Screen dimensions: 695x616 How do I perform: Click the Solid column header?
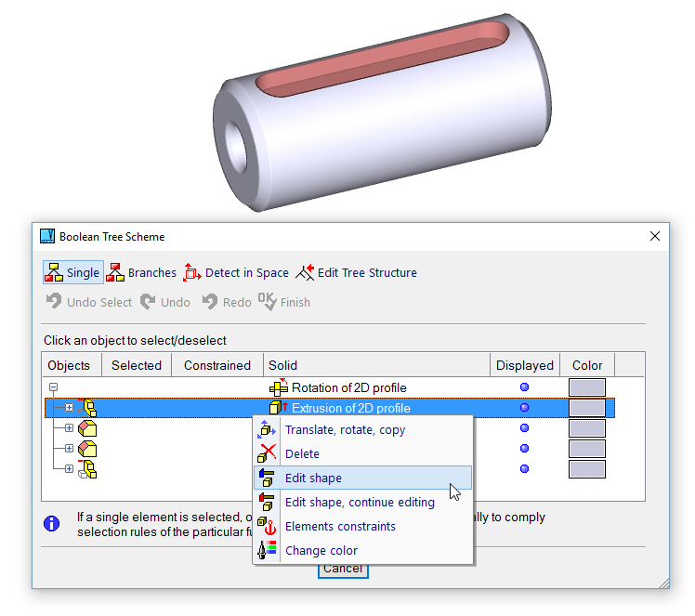pos(282,365)
